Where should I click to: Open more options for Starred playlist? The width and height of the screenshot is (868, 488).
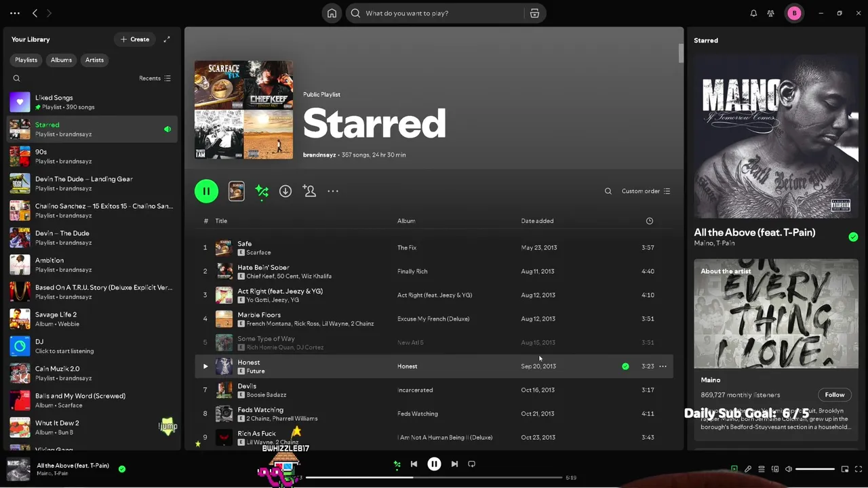pos(333,191)
